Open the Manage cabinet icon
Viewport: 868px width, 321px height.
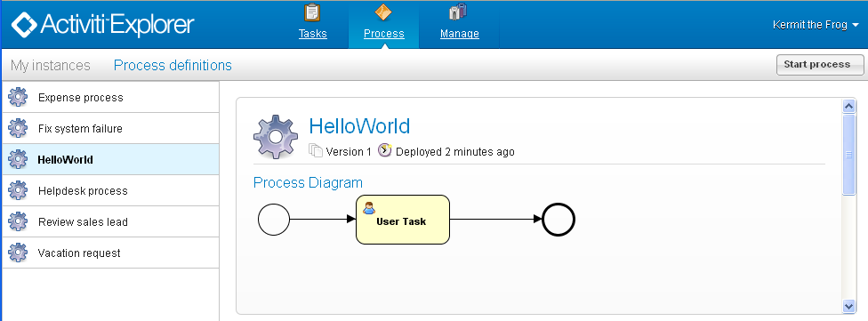(459, 12)
